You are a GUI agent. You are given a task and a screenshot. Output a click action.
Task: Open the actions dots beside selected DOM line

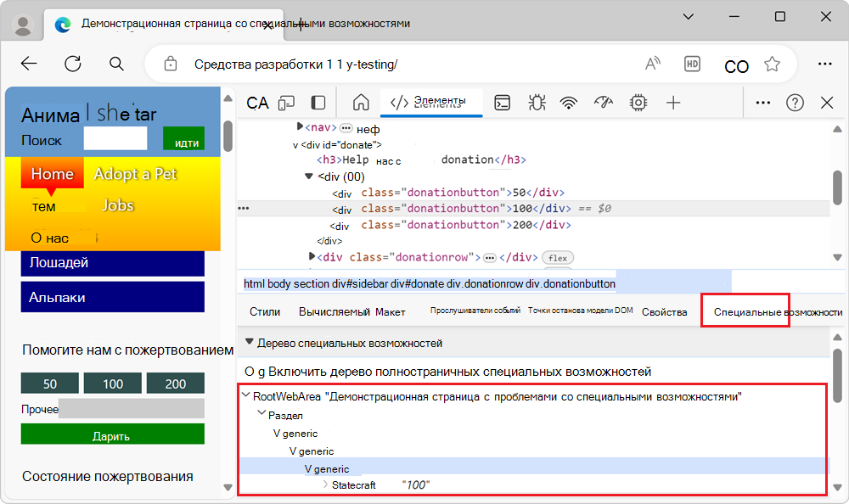coord(244,209)
